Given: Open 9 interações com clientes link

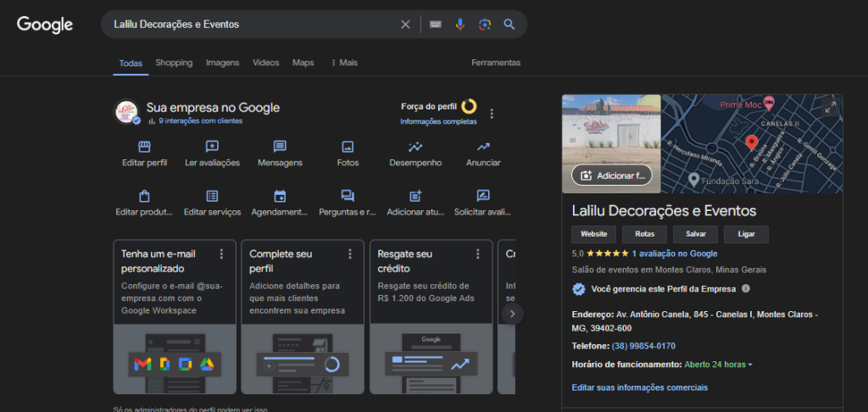Looking at the screenshot, I should click(x=200, y=120).
